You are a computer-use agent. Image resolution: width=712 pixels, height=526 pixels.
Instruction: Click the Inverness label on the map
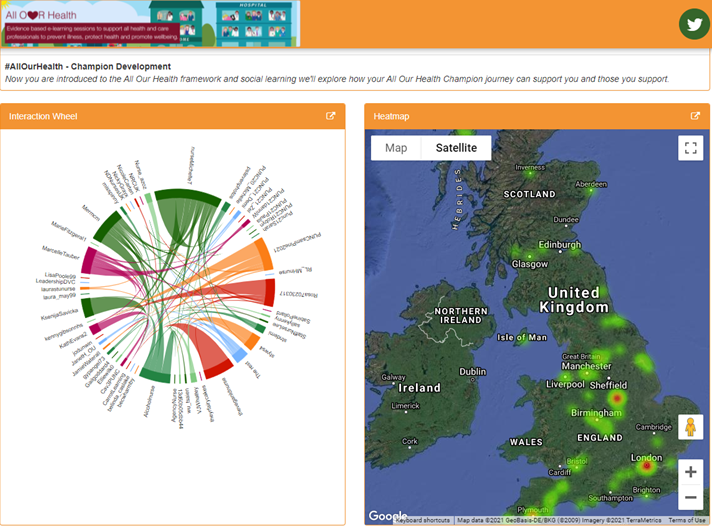click(x=529, y=167)
